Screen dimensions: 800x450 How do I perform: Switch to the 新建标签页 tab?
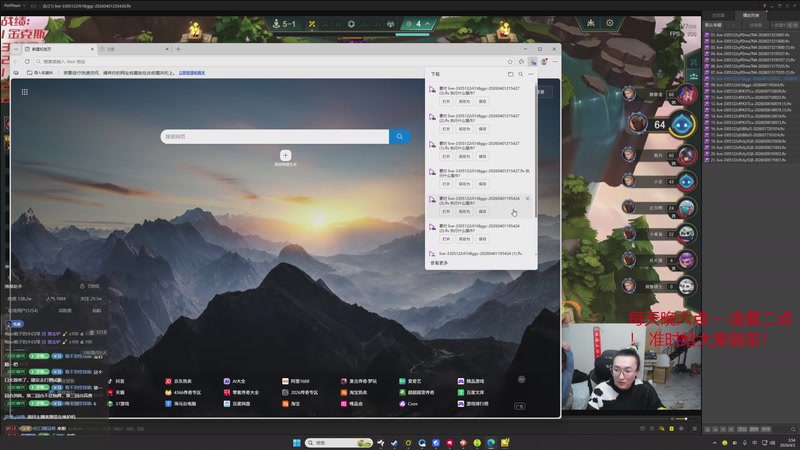pos(59,49)
